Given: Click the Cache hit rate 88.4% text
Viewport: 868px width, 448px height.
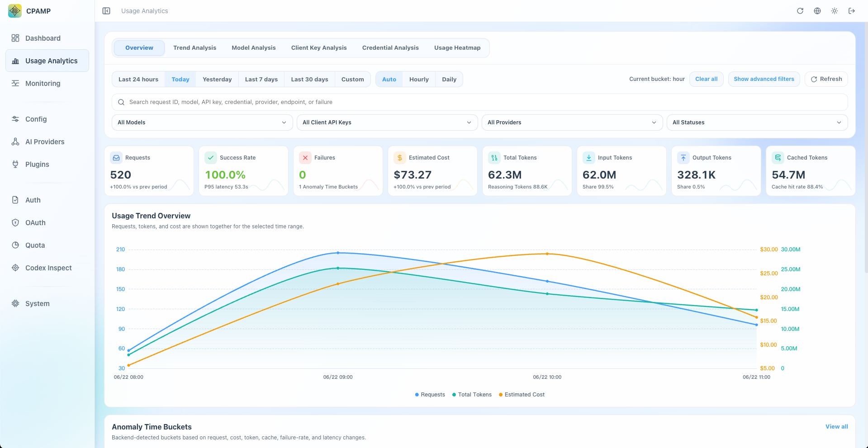Looking at the screenshot, I should [x=797, y=187].
